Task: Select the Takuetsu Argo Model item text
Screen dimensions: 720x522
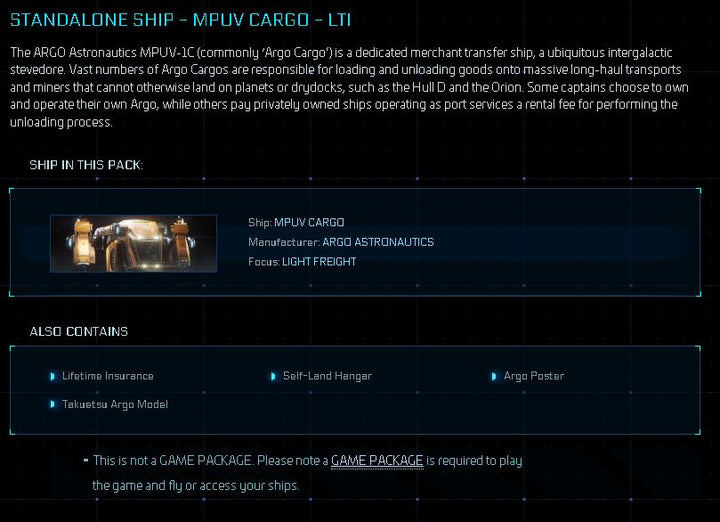Action: click(115, 404)
